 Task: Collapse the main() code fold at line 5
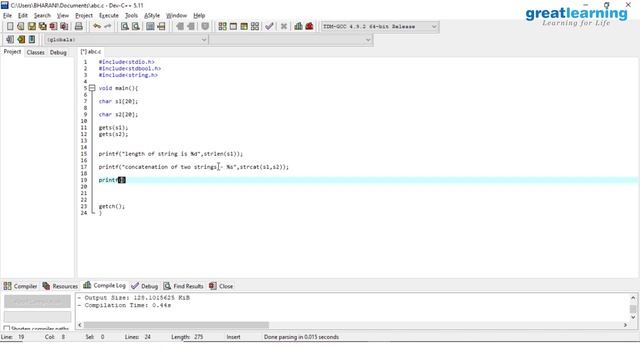point(92,88)
